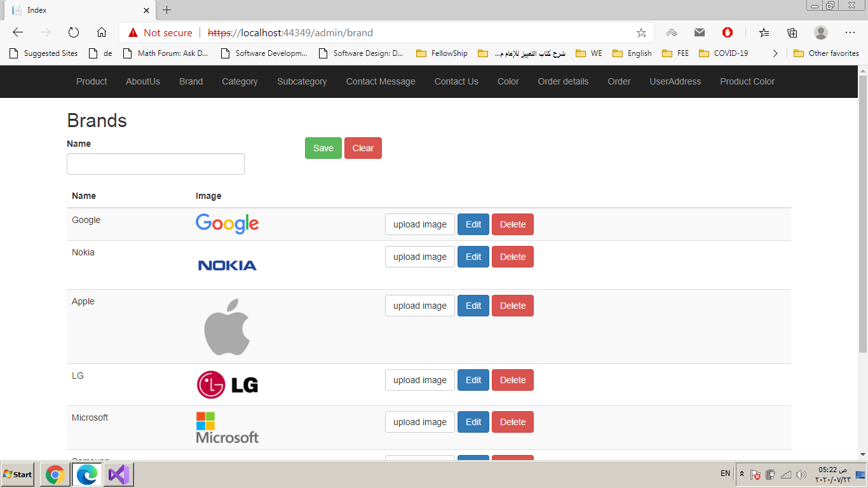
Task: Open browser Settings and more menu
Action: point(850,32)
